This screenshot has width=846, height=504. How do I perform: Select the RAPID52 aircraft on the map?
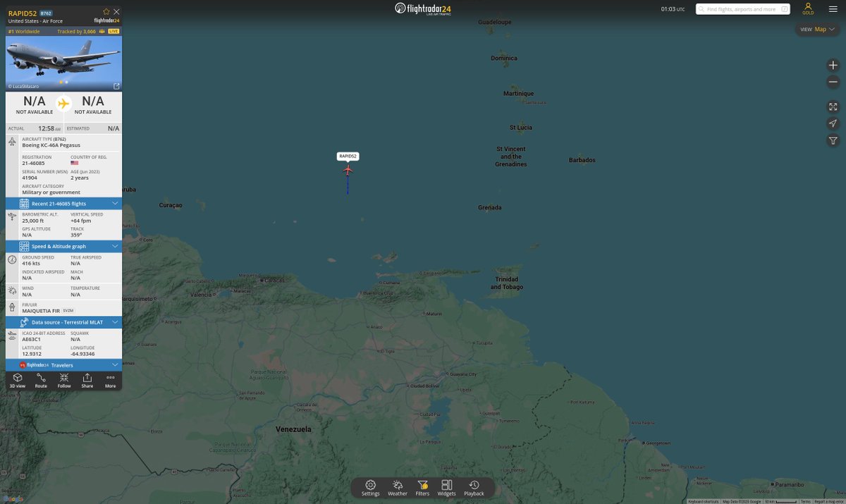348,170
